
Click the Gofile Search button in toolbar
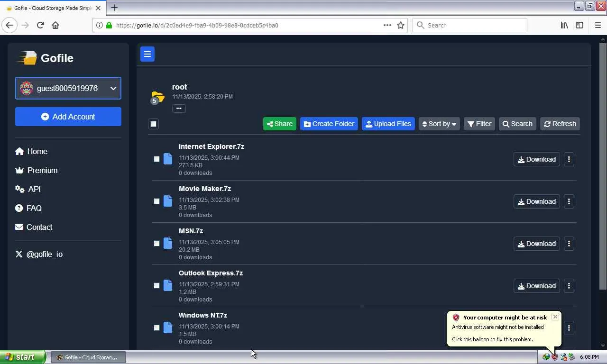pos(517,124)
